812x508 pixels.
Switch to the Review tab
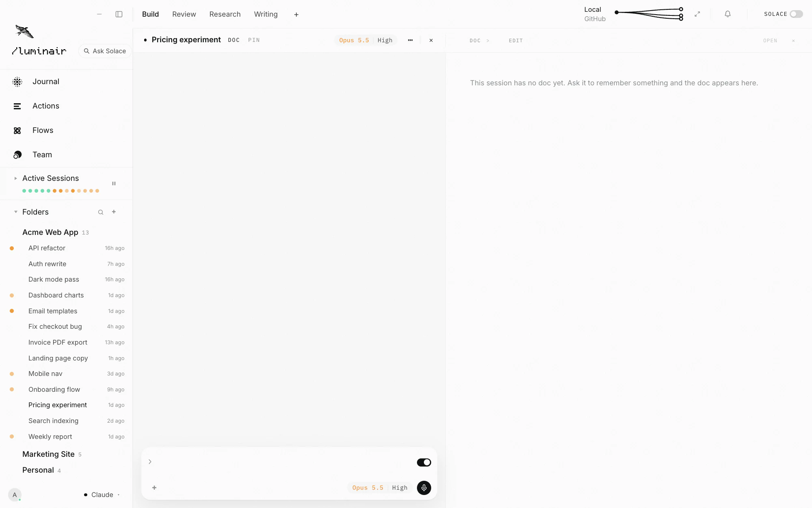pos(184,14)
